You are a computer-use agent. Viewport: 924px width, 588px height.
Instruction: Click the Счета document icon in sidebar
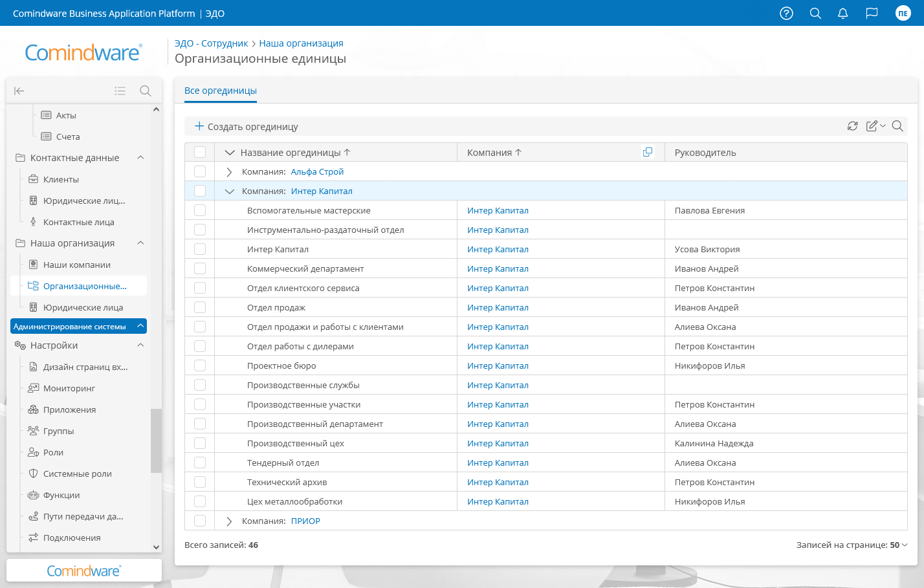coord(46,136)
